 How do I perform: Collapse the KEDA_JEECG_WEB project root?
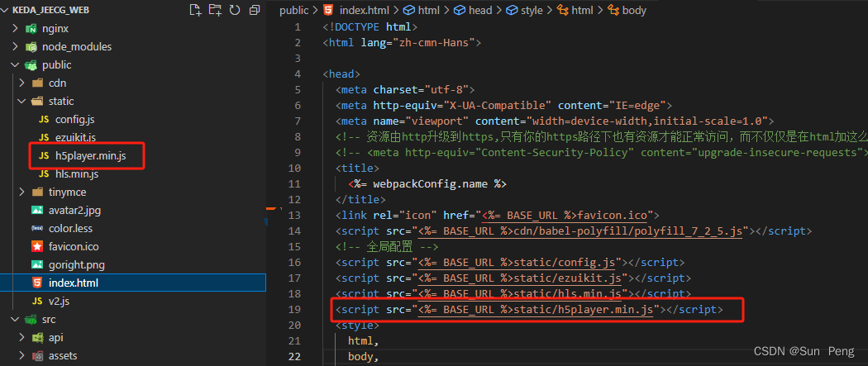5,10
